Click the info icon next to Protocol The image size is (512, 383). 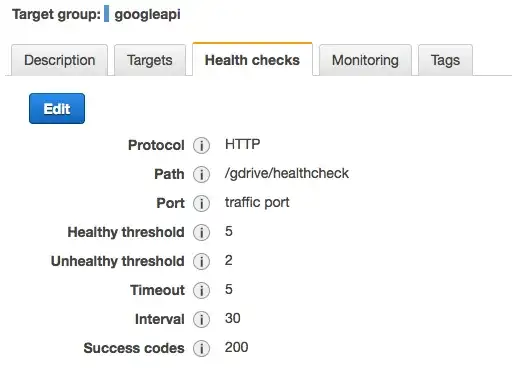(201, 145)
